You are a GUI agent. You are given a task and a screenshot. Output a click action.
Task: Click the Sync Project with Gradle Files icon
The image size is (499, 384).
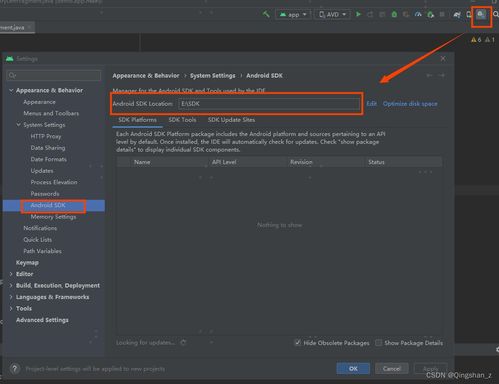coord(457,14)
